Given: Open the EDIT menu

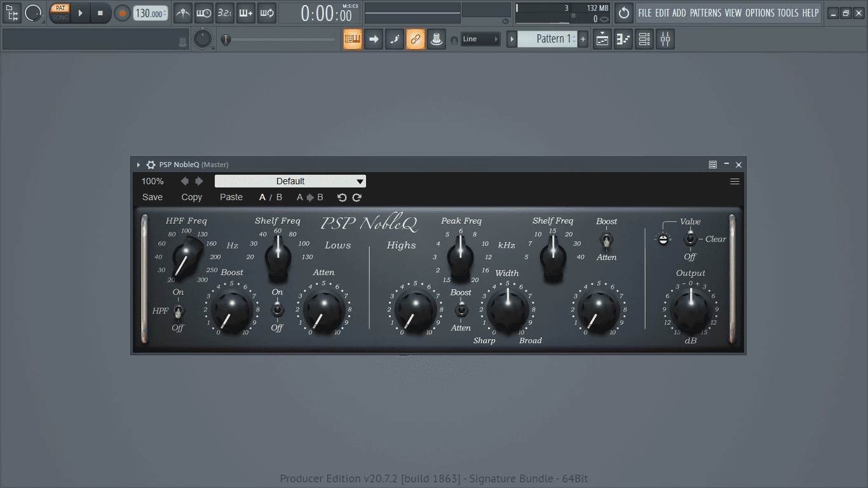Looking at the screenshot, I should pos(662,13).
